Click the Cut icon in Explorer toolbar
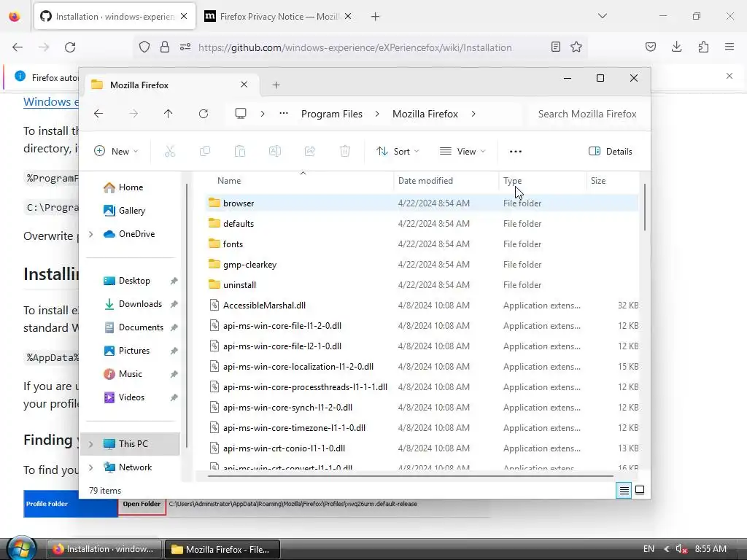The image size is (747, 560). pos(169,152)
